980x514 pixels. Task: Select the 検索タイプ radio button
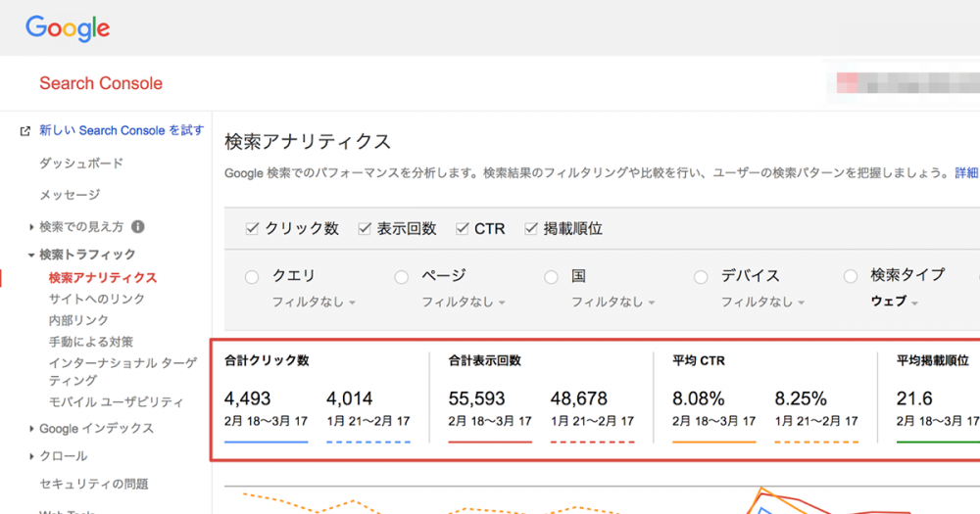(850, 276)
